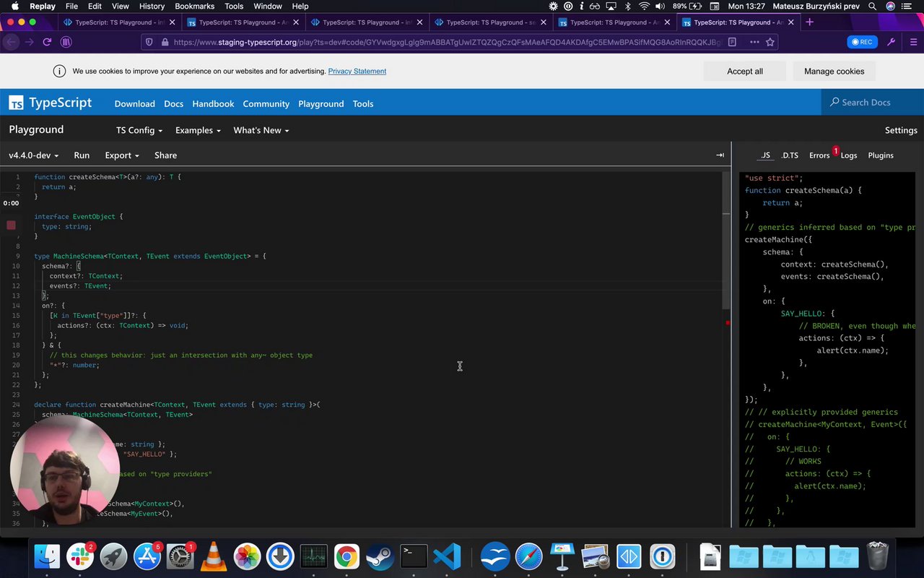Click Manage cookies button
Viewport: 924px width, 578px height.
(x=834, y=71)
